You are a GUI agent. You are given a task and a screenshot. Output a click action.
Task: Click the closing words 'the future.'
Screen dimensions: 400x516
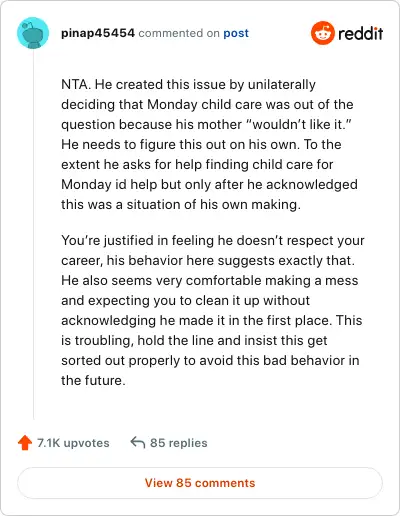pyautogui.click(x=93, y=380)
